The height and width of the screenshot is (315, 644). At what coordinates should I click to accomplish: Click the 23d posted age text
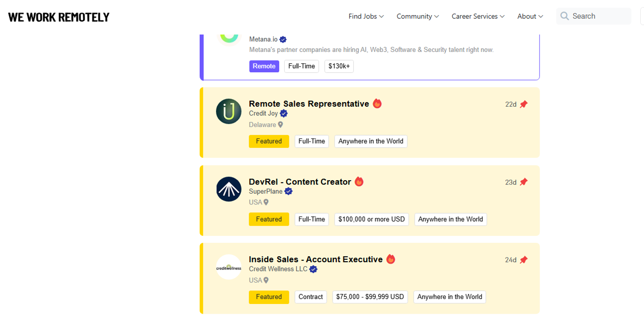pos(511,182)
